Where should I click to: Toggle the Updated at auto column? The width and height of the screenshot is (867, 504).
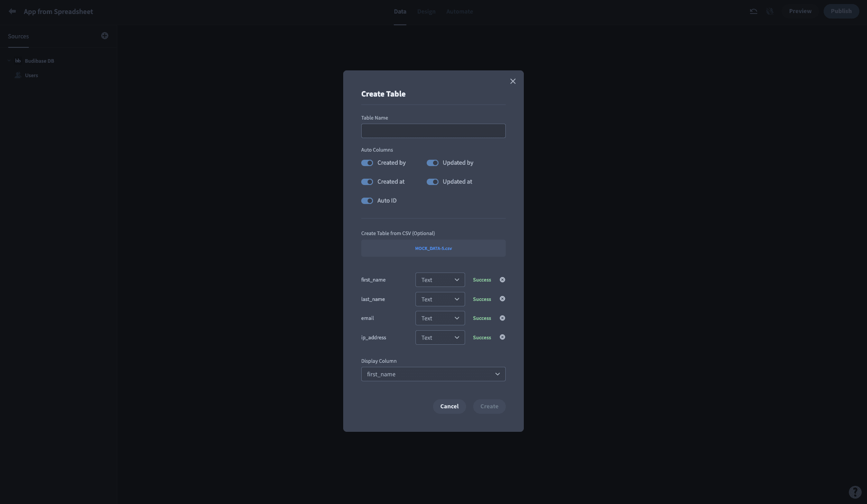click(x=433, y=182)
